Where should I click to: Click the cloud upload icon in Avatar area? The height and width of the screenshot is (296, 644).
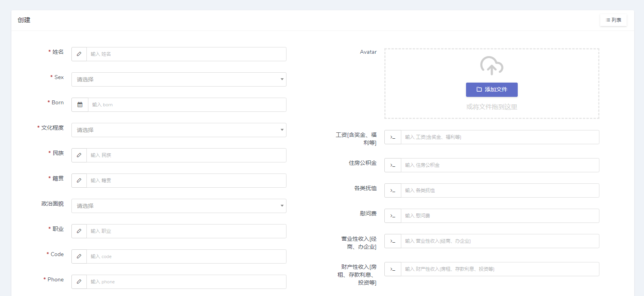point(491,66)
